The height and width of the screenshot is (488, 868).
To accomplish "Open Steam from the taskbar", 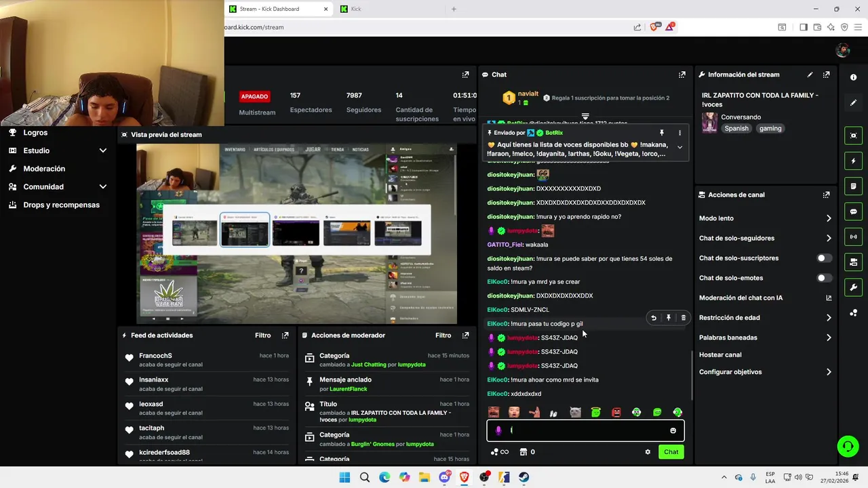I will coord(524,477).
